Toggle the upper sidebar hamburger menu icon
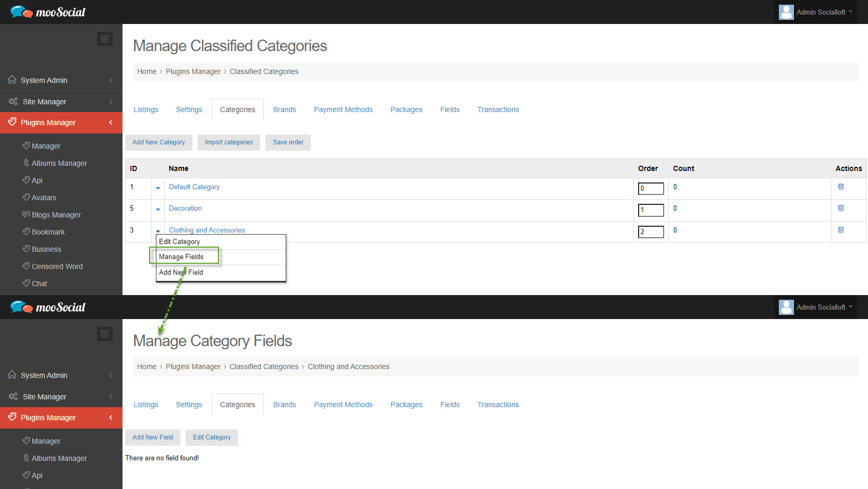This screenshot has width=868, height=489. [x=105, y=39]
